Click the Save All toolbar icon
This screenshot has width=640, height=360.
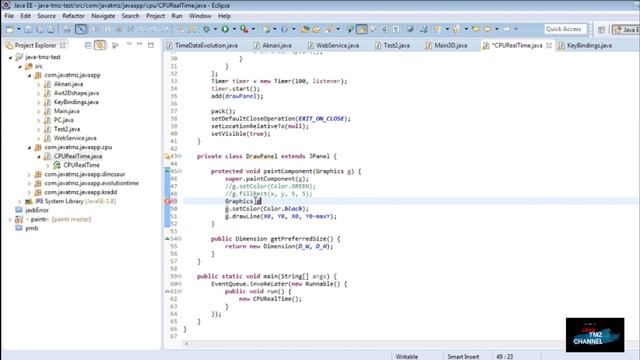(x=40, y=29)
